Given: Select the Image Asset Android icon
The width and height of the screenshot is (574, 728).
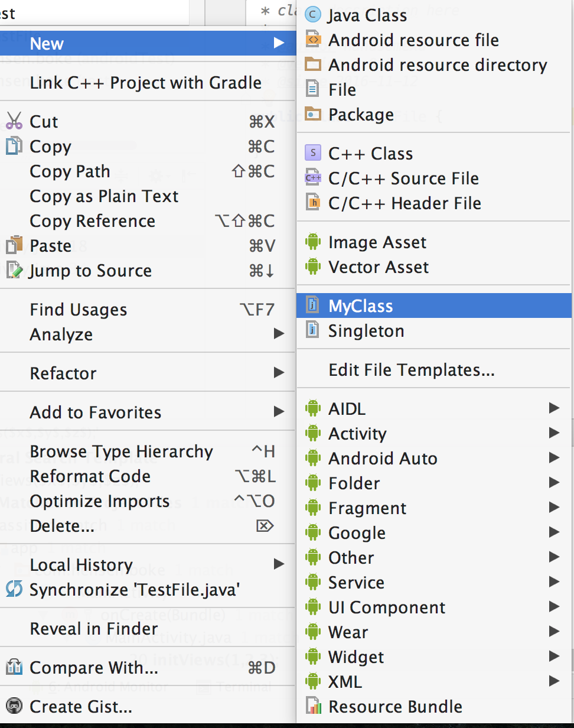Looking at the screenshot, I should [x=313, y=242].
